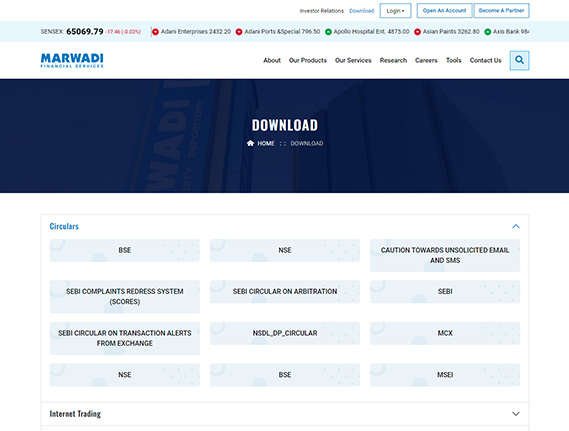Click Adani Enterprises 2432.20 ticker text
The height and width of the screenshot is (431, 569).
click(x=196, y=32)
